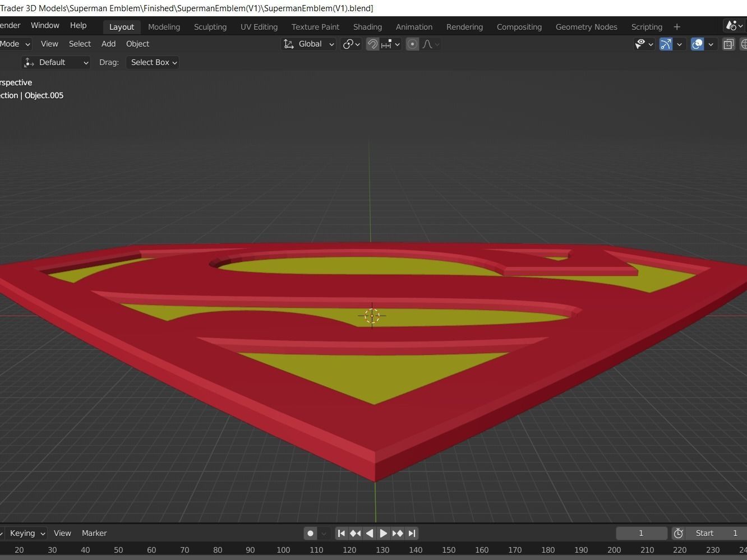This screenshot has height=560, width=747.
Task: Click Start frame field
Action: coord(717,533)
